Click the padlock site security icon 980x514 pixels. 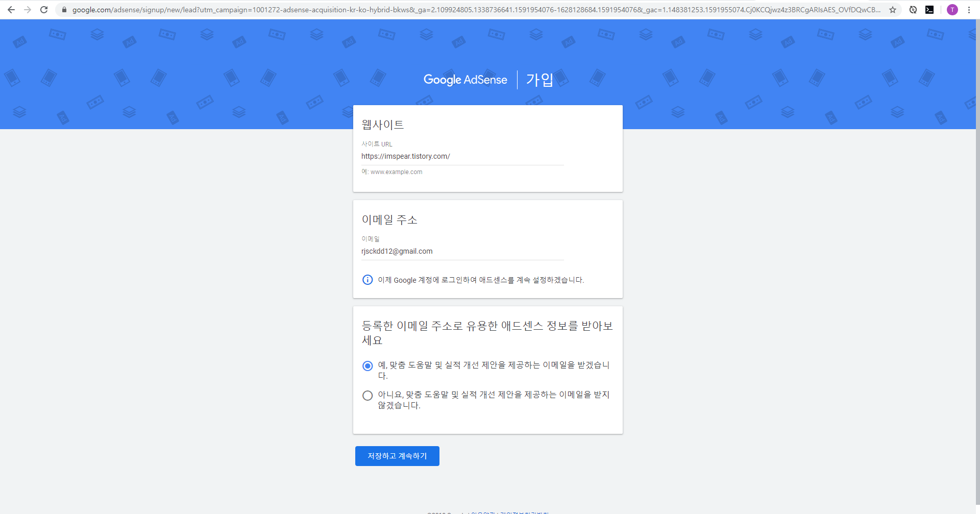coord(64,10)
